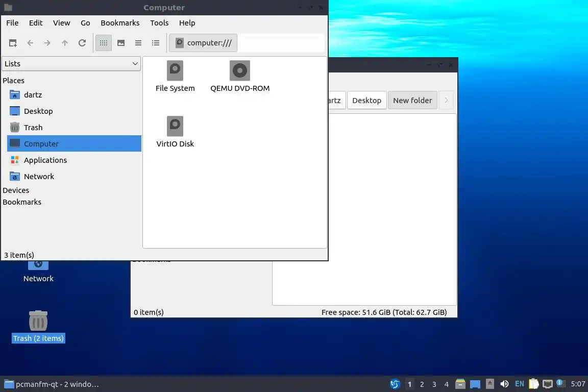Click the update notifier tray icon
The height and width of the screenshot is (392, 588).
[x=560, y=383]
